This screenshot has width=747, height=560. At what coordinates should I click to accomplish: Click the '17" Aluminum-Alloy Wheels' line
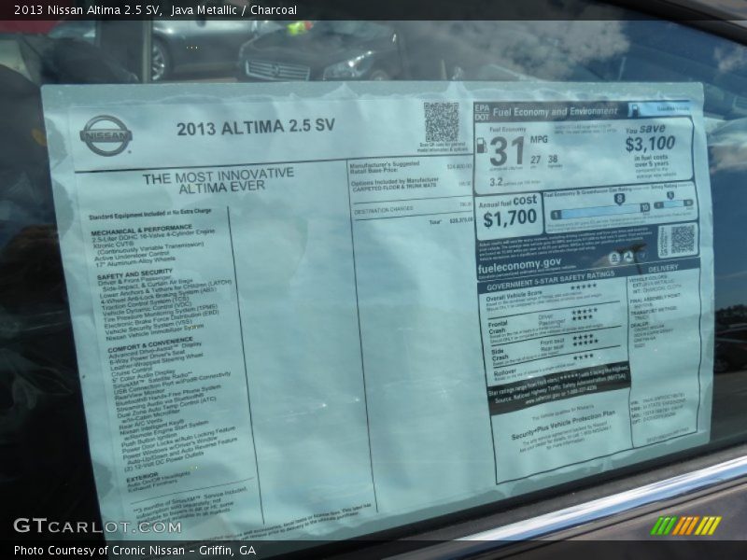135,262
